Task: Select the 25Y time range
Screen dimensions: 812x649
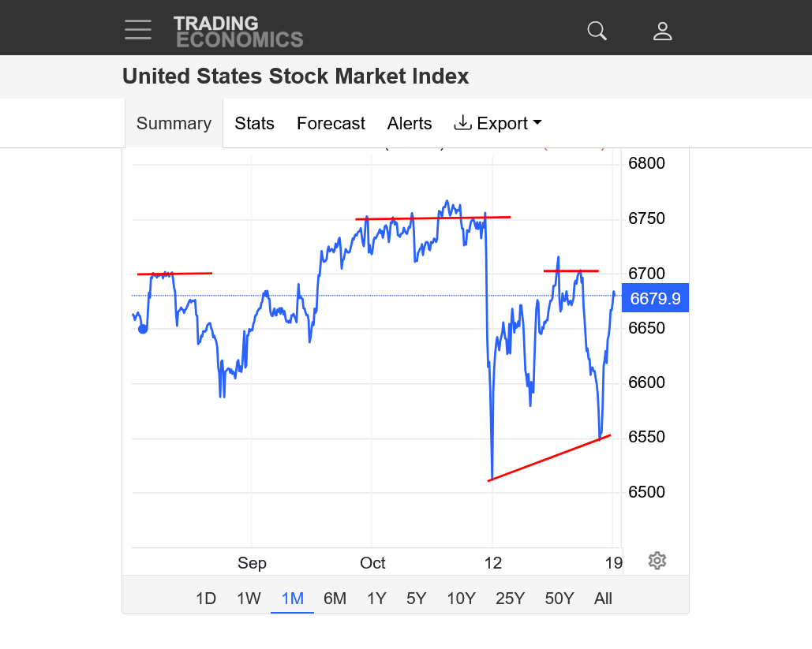Action: coord(510,599)
